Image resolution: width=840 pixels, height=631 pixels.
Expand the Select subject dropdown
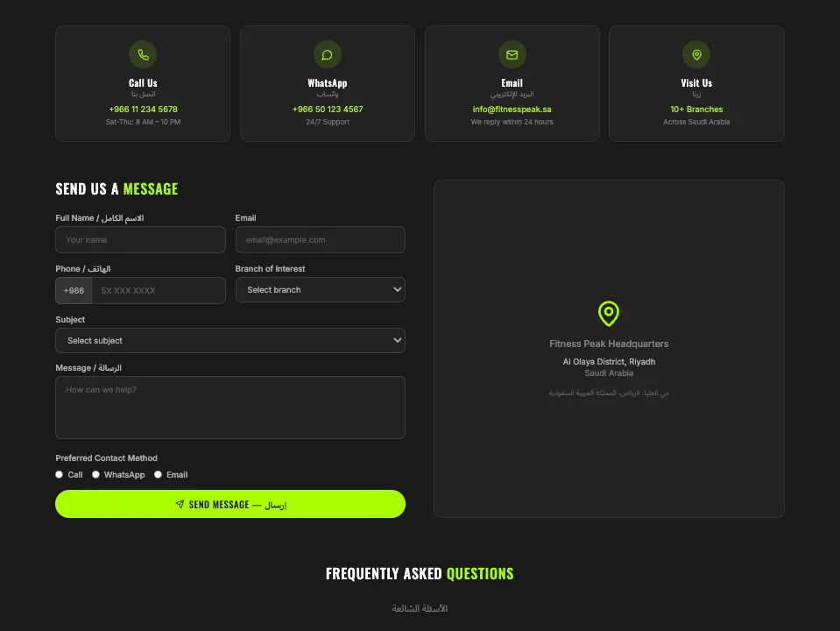[x=230, y=340]
